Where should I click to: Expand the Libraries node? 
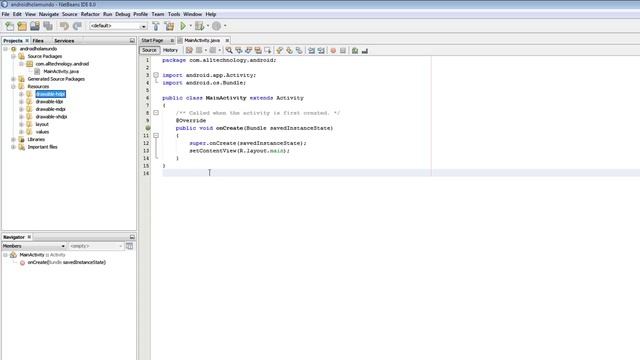[x=13, y=140]
